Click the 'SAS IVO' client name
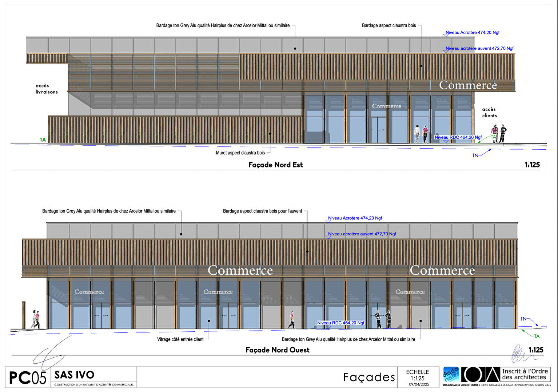 [75, 375]
